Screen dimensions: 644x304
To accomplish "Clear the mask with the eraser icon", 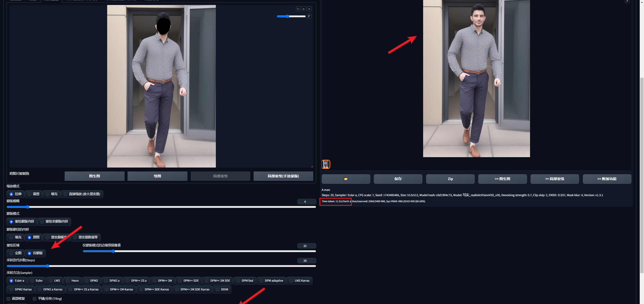I will [304, 9].
